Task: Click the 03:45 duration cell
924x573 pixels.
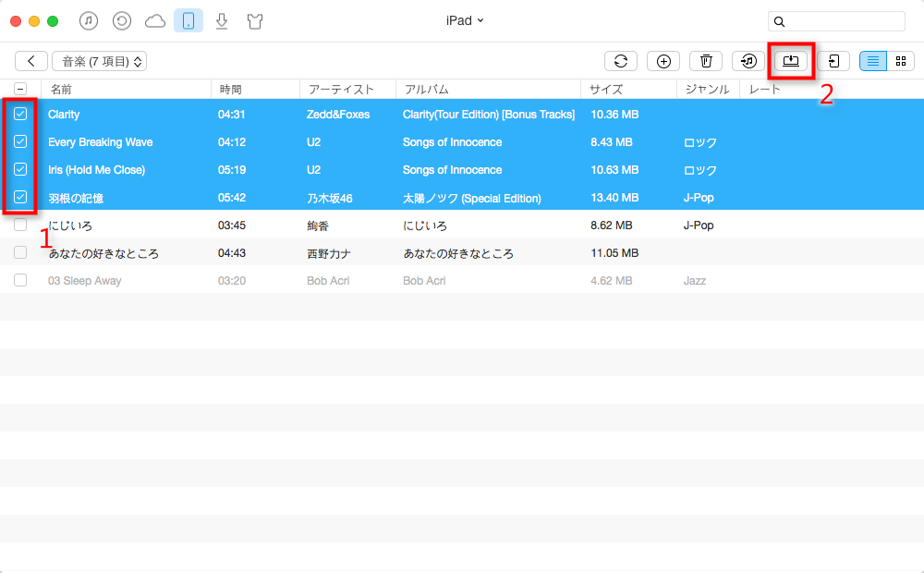Action: tap(232, 226)
